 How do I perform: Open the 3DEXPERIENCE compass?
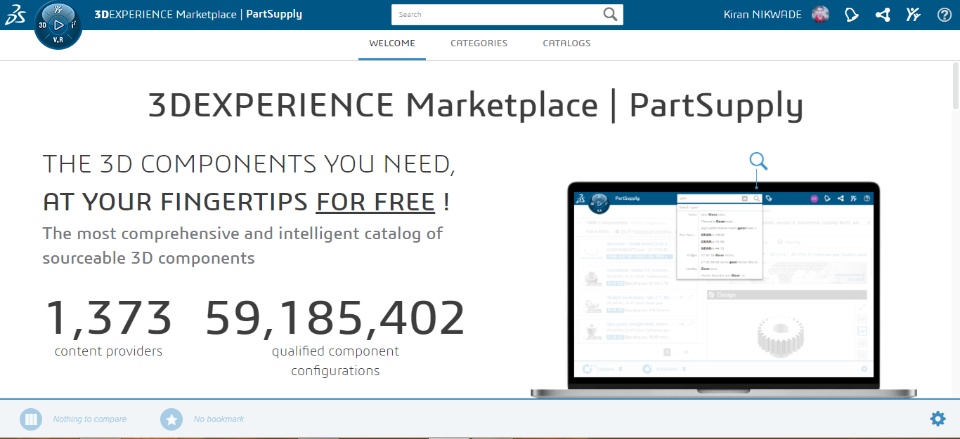click(58, 26)
